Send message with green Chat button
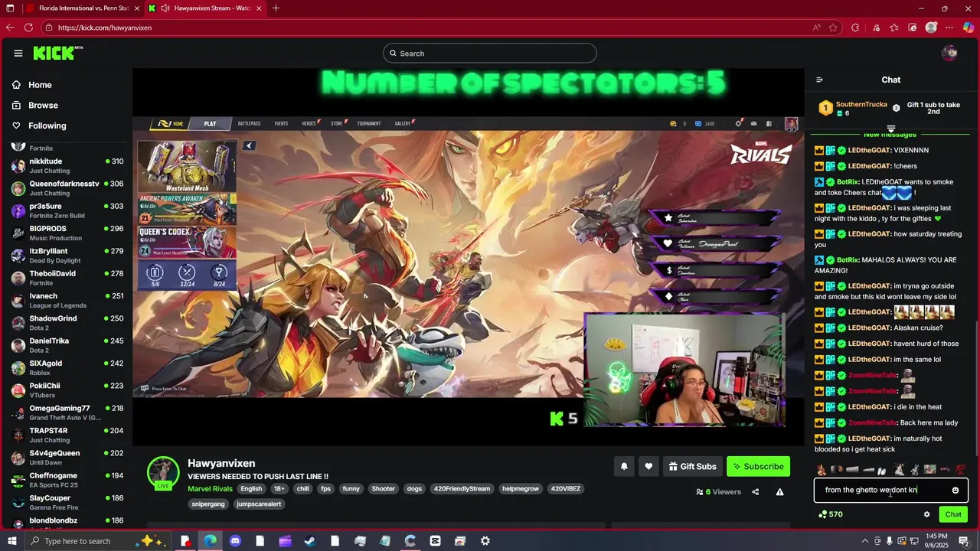Screen dimensions: 980x551 (953, 514)
